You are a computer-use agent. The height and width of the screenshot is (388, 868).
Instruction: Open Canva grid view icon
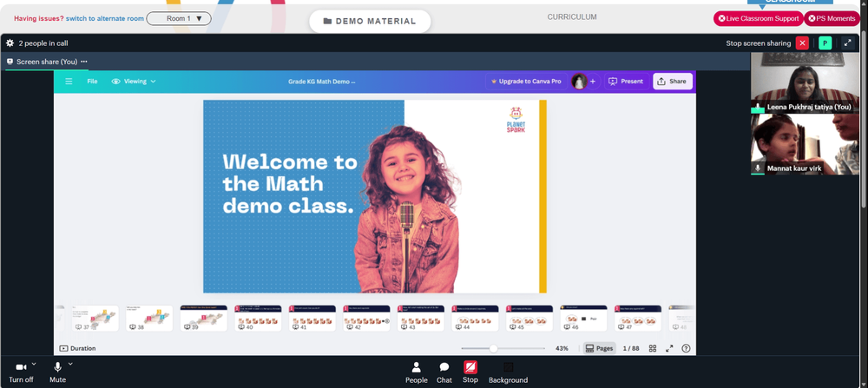click(653, 348)
